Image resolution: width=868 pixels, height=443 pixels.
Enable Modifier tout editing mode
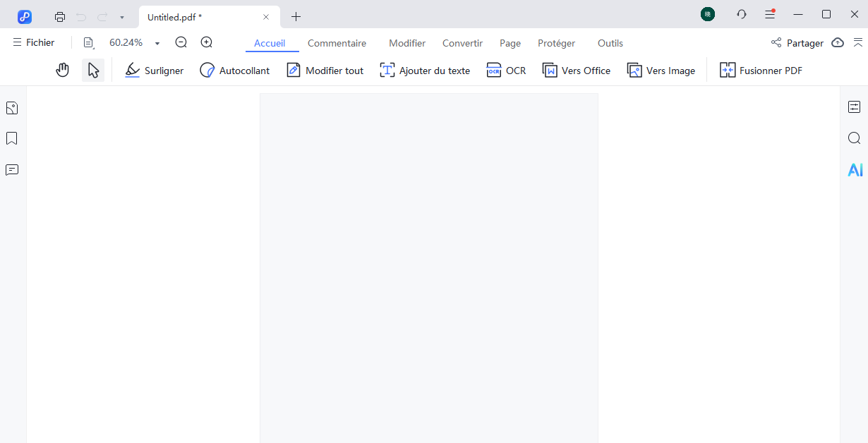325,70
